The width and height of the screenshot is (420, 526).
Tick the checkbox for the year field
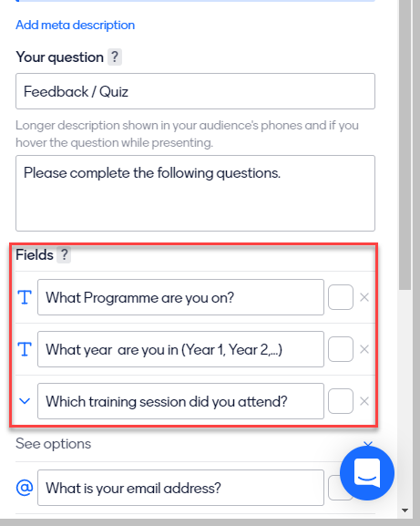pyautogui.click(x=341, y=349)
